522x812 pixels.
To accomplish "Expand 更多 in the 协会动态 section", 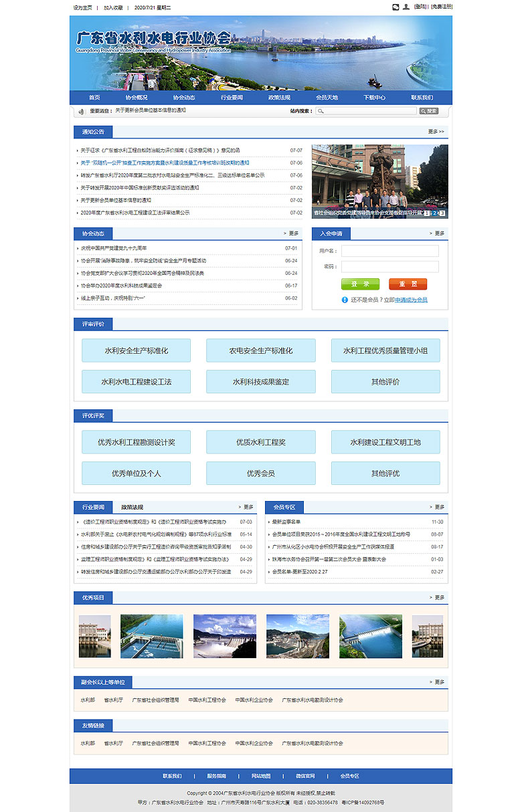I will click(x=292, y=233).
